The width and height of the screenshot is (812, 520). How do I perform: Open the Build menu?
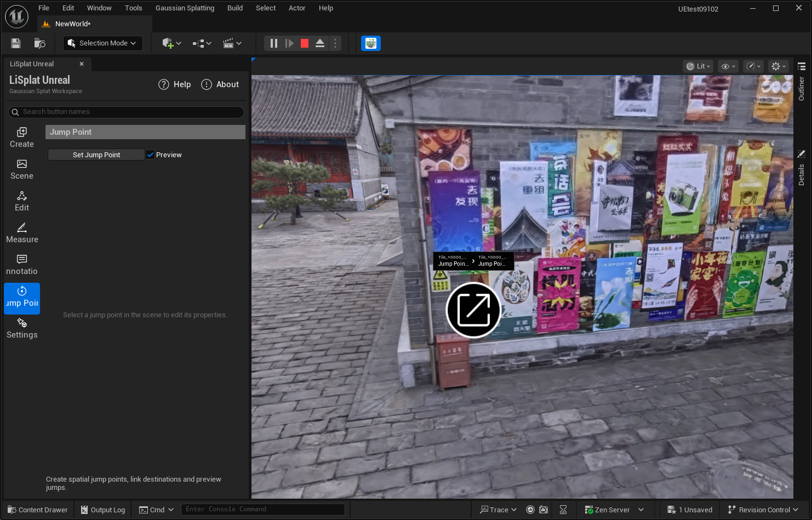(x=235, y=8)
